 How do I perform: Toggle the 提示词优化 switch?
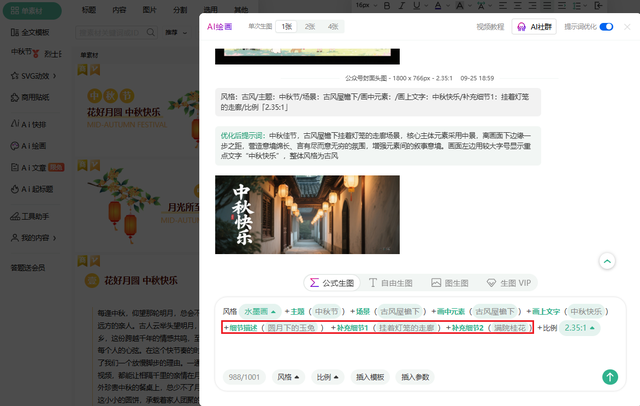(x=606, y=27)
